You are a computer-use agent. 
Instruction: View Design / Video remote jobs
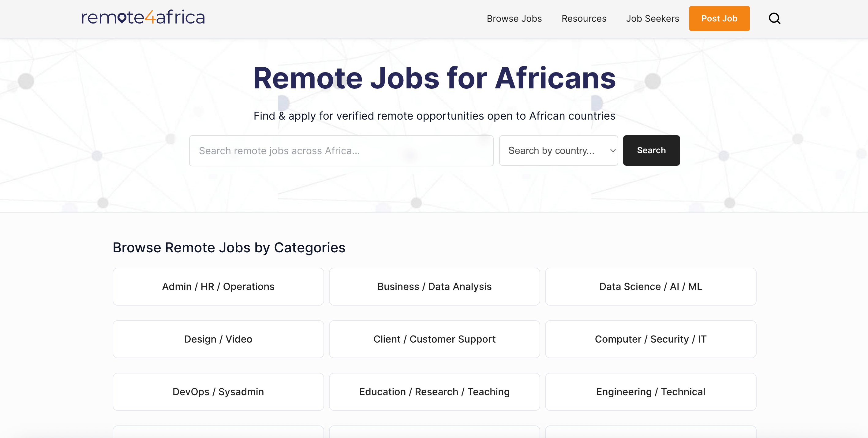pos(218,339)
